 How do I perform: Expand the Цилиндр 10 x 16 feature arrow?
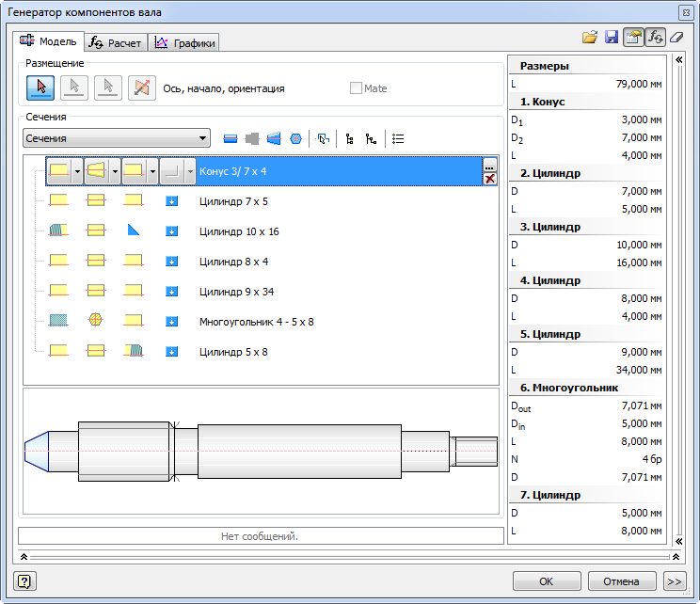click(x=171, y=231)
